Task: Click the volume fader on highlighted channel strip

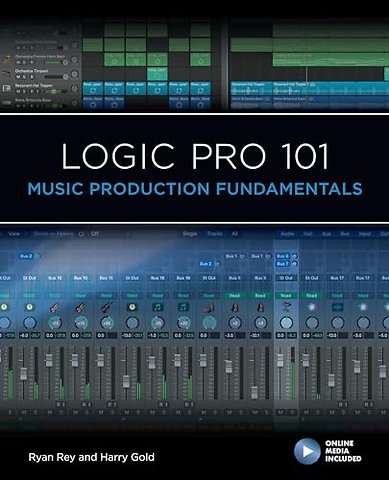Action: [x=280, y=361]
